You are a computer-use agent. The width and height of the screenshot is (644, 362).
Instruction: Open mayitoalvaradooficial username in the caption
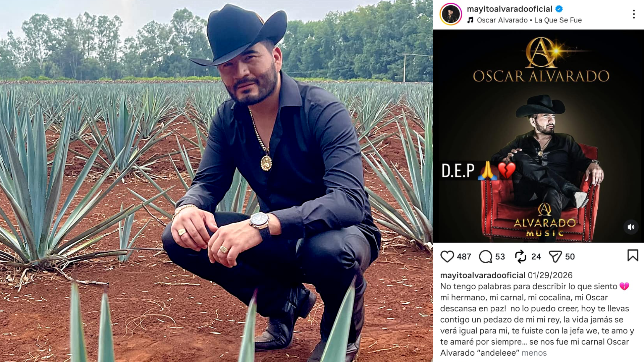click(483, 275)
